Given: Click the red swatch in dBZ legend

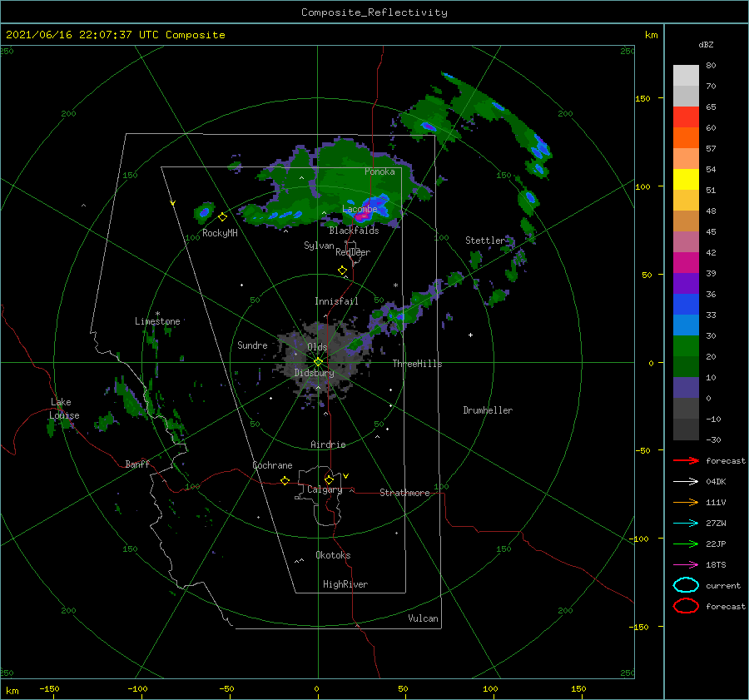Looking at the screenshot, I should pos(686,117).
